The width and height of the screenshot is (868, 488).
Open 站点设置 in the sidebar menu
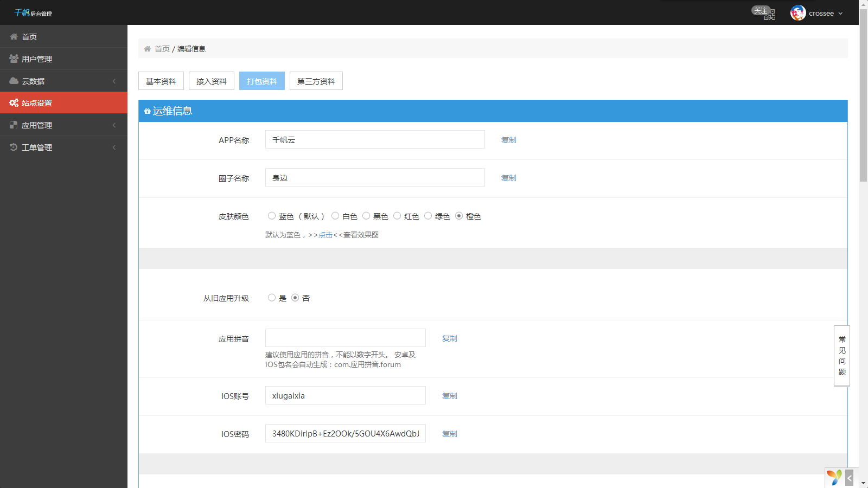point(63,102)
